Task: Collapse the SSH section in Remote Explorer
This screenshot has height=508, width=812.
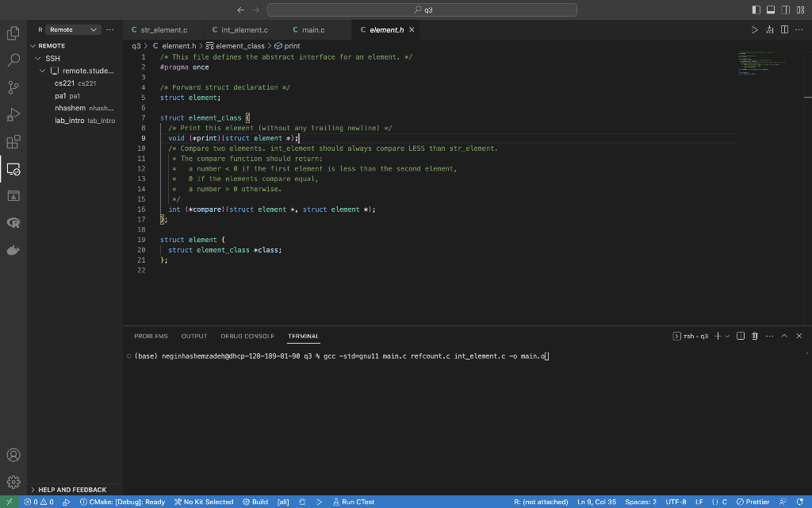Action: point(36,58)
